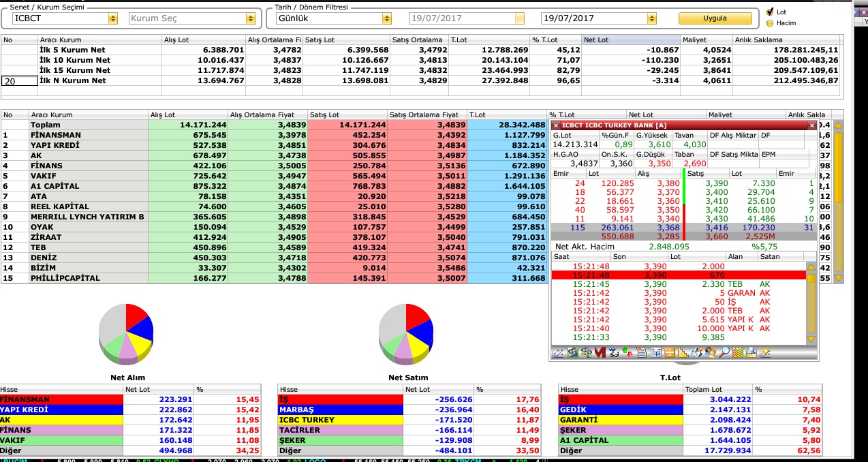Click the GEDİK entry in T.Lot table
Viewport: 868px width, 462px height.
coord(621,410)
